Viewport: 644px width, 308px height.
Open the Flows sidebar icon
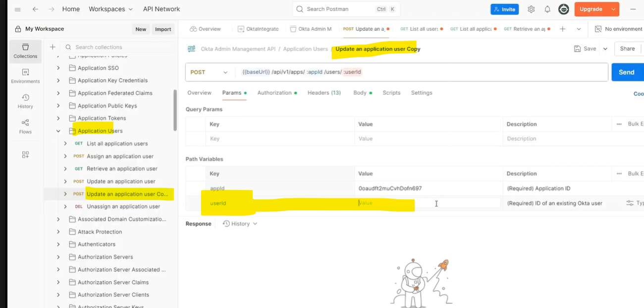click(25, 126)
